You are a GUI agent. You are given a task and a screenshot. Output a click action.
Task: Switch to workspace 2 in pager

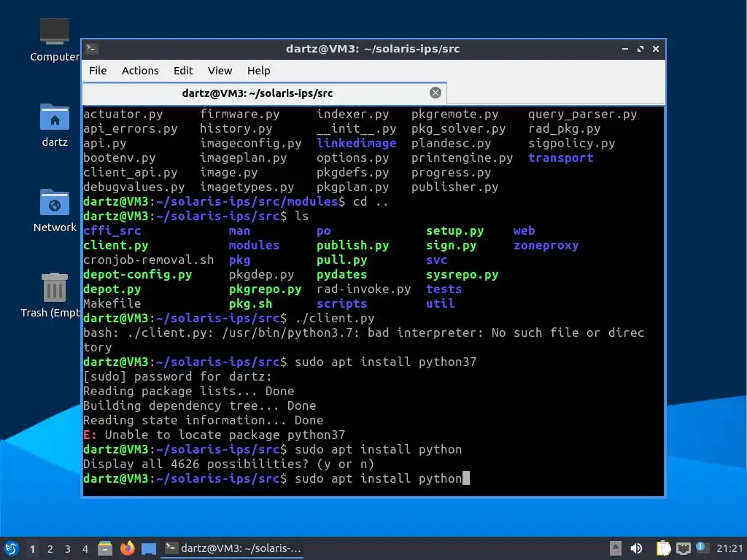[50, 548]
